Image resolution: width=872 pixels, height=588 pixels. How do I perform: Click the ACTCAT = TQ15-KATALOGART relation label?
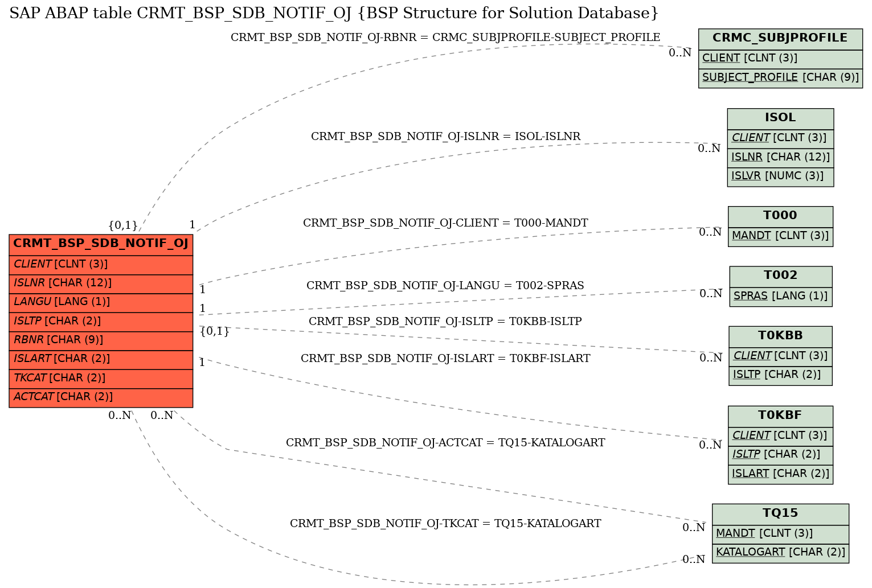pyautogui.click(x=445, y=443)
